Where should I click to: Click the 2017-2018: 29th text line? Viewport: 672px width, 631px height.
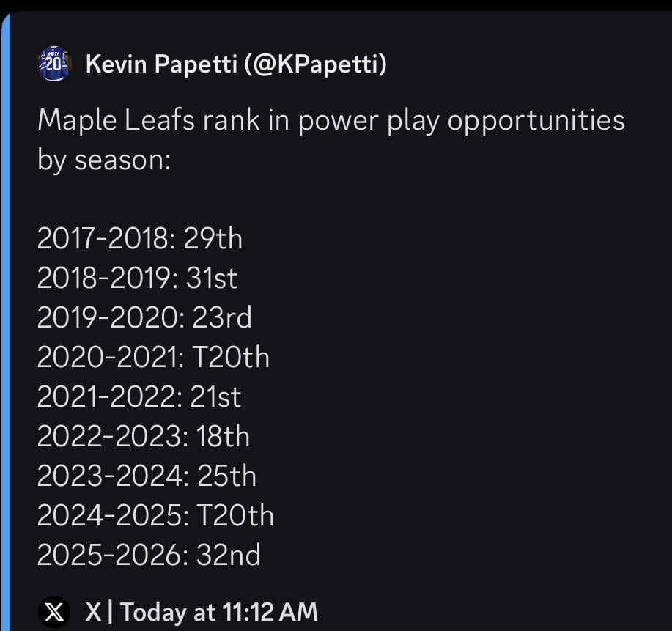(x=139, y=238)
